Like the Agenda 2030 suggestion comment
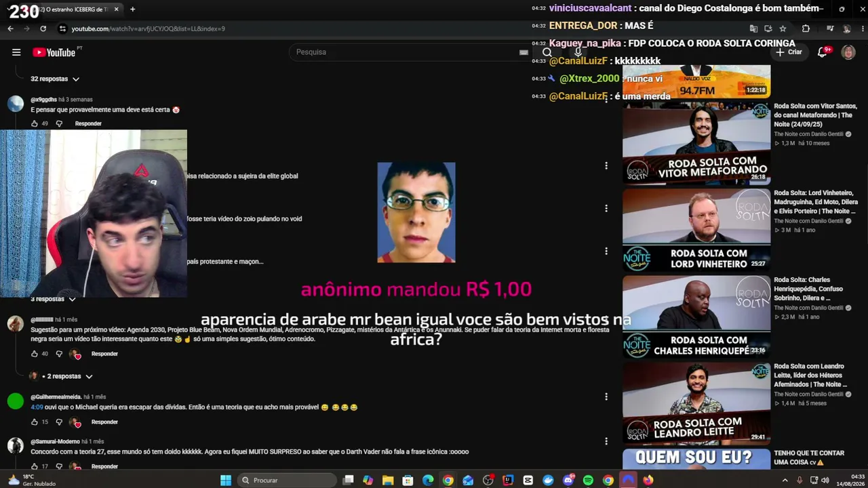This screenshot has height=488, width=868. [x=35, y=354]
